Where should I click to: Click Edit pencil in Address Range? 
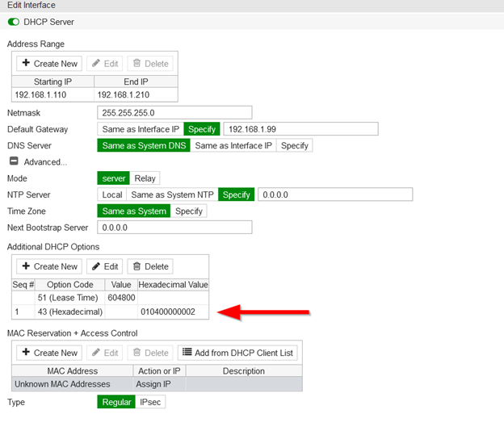click(105, 63)
